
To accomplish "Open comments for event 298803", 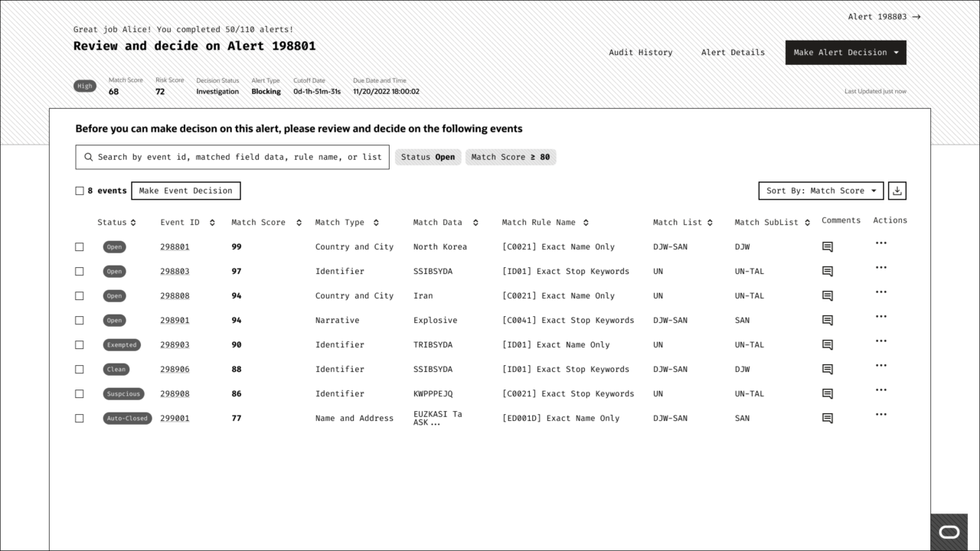I will click(x=827, y=272).
